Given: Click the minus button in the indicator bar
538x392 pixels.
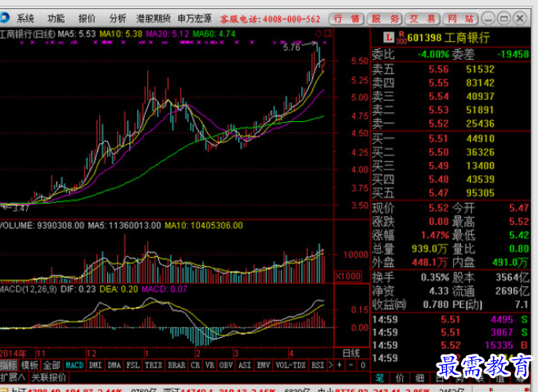Looking at the screenshot, I should click(x=351, y=365).
